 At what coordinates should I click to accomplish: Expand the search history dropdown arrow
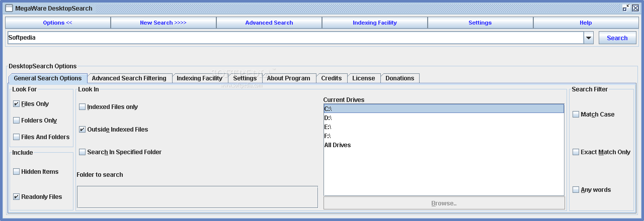(589, 38)
